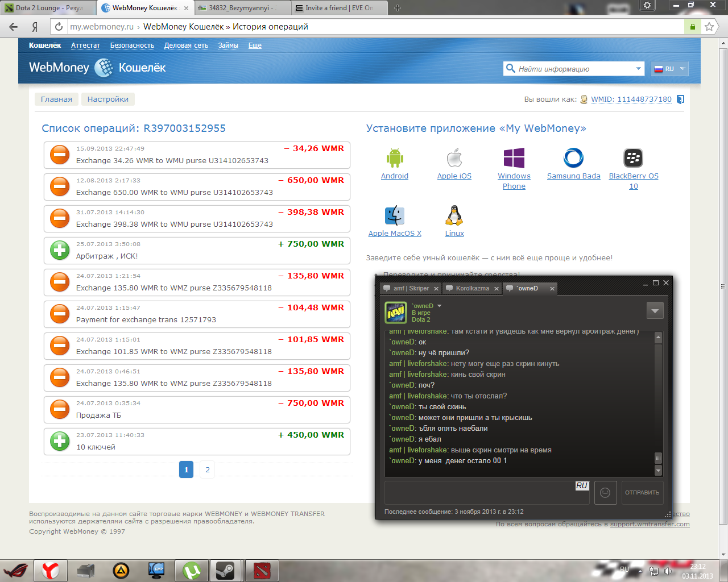Click the blue icon beside WMID
728x582 pixels.
680,99
